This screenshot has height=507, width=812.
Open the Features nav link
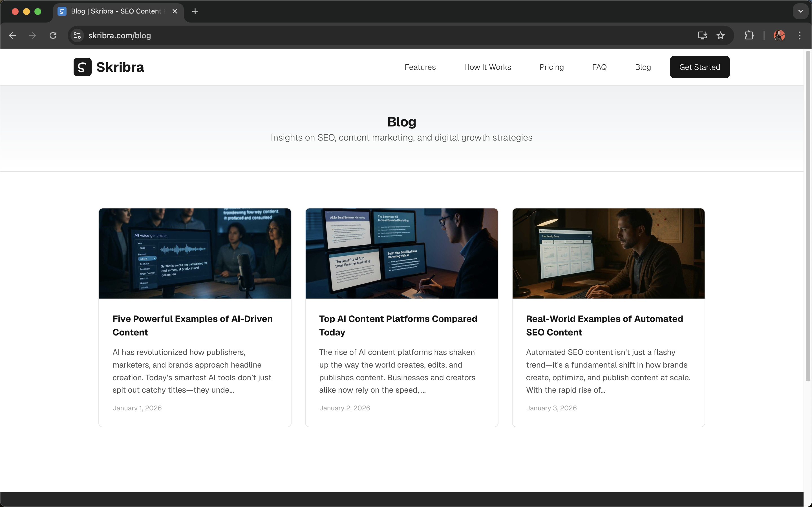420,67
